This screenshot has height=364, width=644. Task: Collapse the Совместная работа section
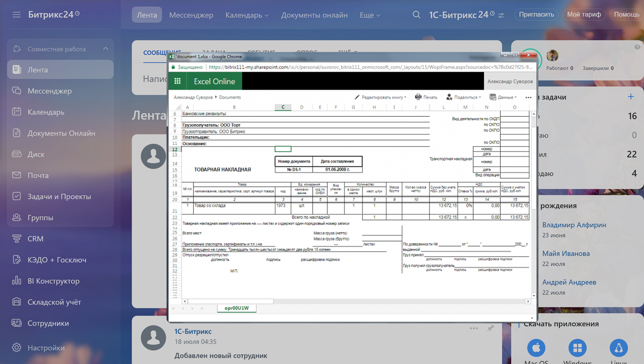click(x=106, y=49)
